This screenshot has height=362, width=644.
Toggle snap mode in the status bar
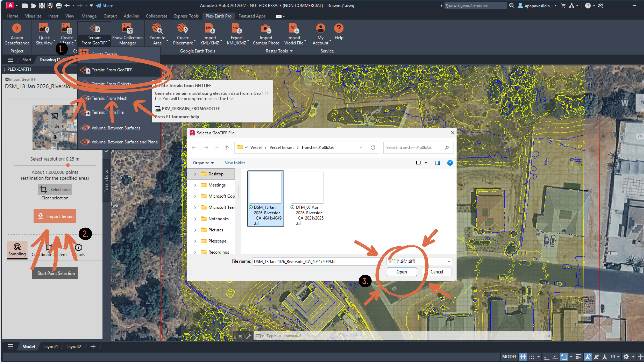(x=532, y=357)
